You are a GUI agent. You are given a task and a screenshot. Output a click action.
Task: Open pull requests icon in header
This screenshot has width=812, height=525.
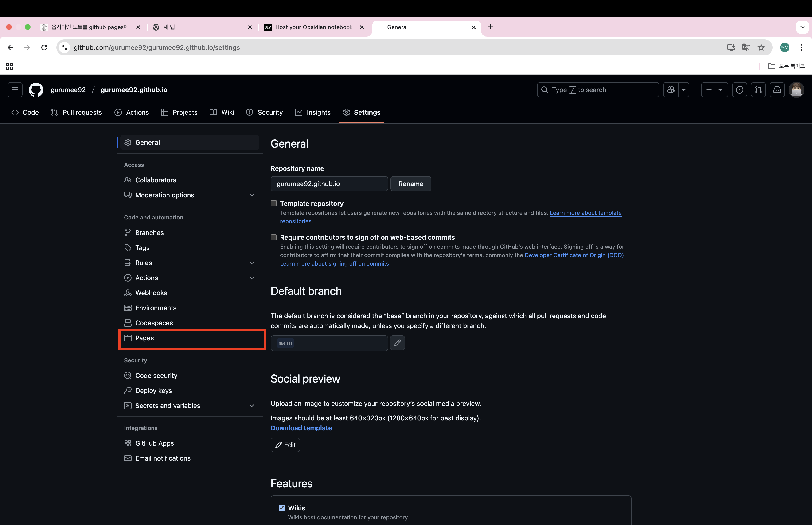(x=758, y=90)
